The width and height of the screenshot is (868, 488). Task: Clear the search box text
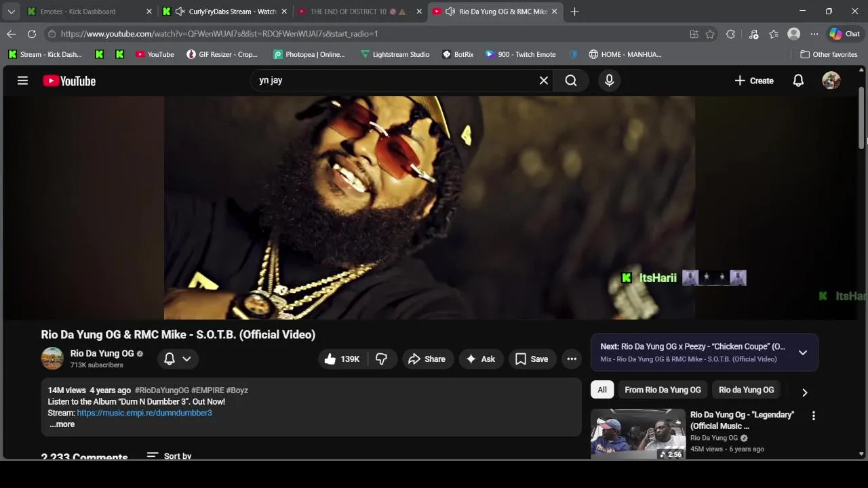click(x=544, y=81)
